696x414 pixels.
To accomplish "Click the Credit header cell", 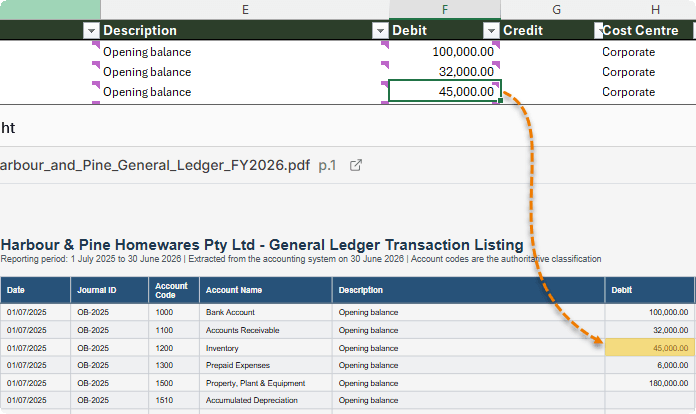I will 550,30.
